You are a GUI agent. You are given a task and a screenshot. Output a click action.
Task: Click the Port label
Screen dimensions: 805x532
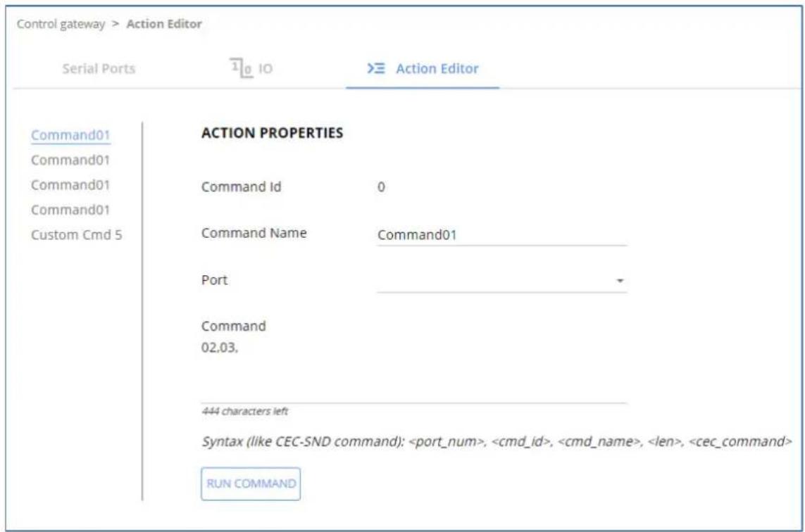[214, 280]
